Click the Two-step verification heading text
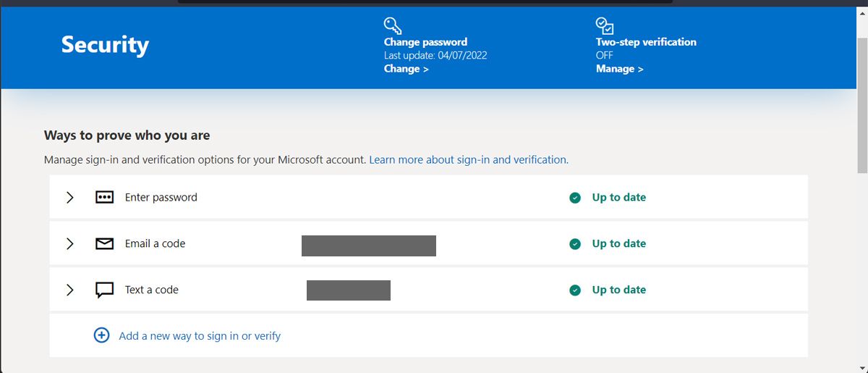Image resolution: width=868 pixels, height=373 pixels. click(x=646, y=42)
